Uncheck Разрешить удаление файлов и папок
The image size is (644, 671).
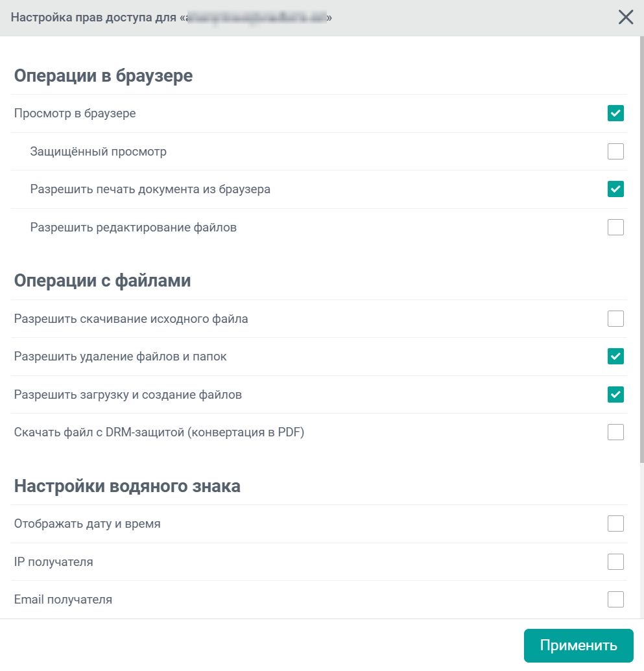coord(615,357)
